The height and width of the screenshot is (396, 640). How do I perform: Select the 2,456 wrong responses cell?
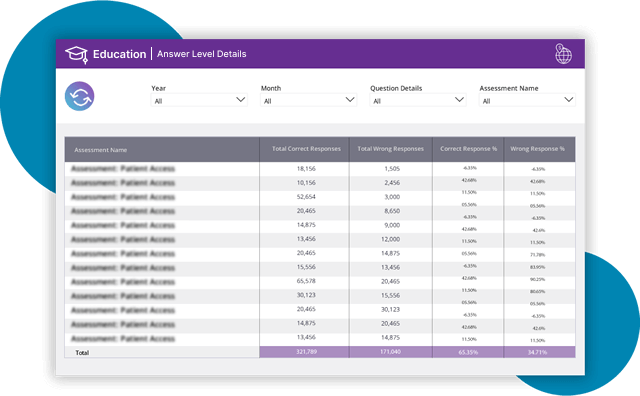[392, 183]
